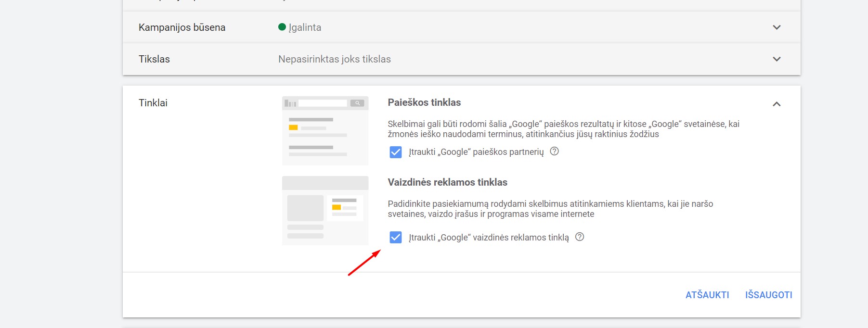Select the Paieškos tinklas illustration thumbnail
868x328 pixels.
tap(325, 131)
